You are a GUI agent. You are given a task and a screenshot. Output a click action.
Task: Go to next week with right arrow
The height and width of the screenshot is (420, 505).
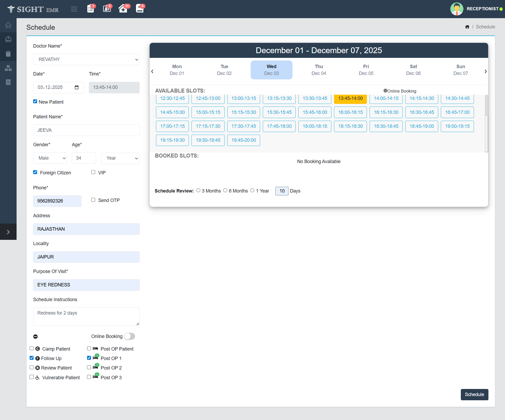pyautogui.click(x=486, y=71)
